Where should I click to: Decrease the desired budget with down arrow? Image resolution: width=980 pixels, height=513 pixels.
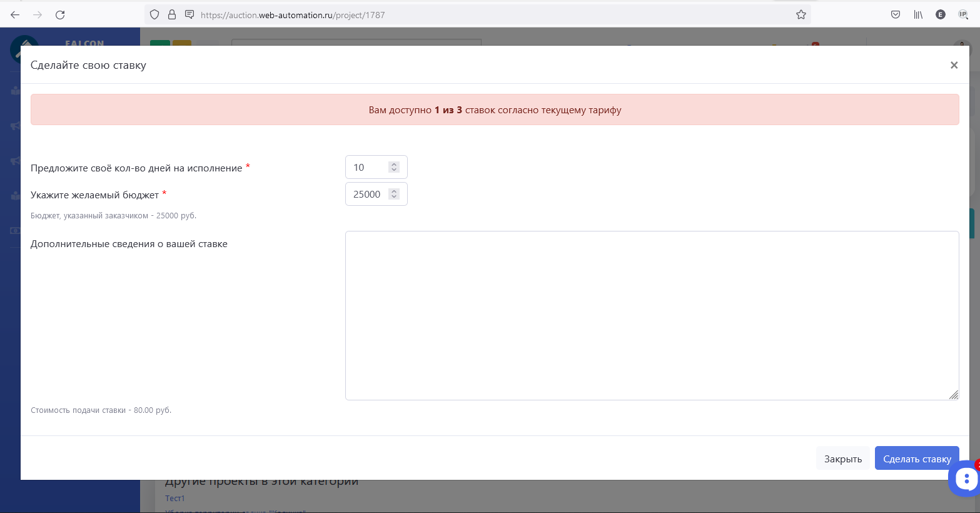(x=394, y=197)
